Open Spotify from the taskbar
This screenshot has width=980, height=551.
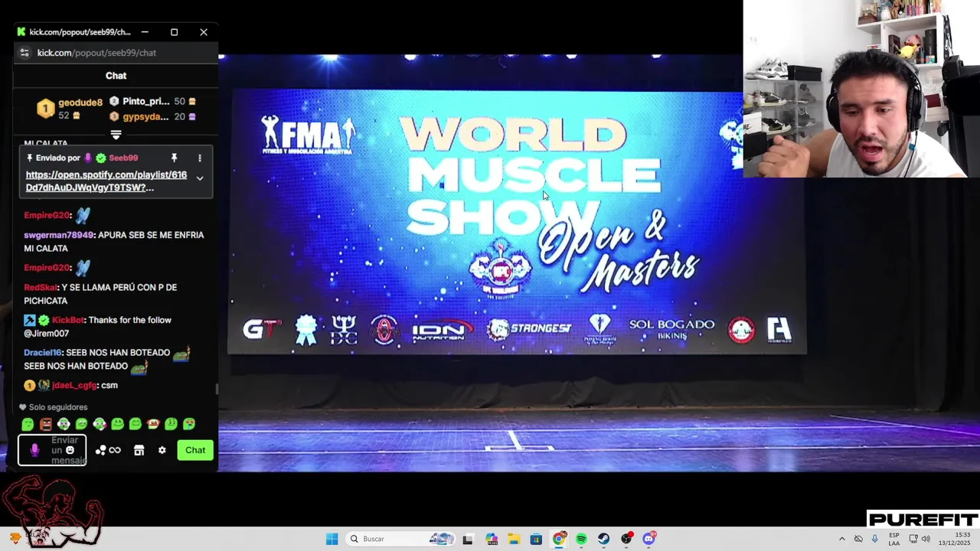pyautogui.click(x=581, y=539)
